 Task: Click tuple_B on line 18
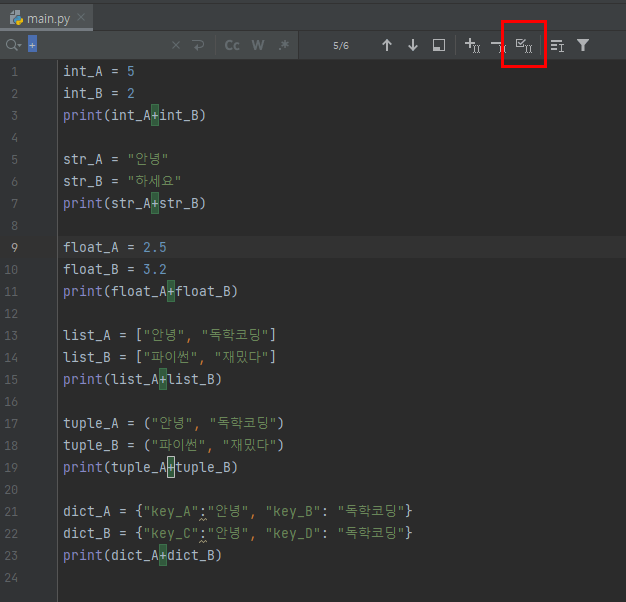91,445
